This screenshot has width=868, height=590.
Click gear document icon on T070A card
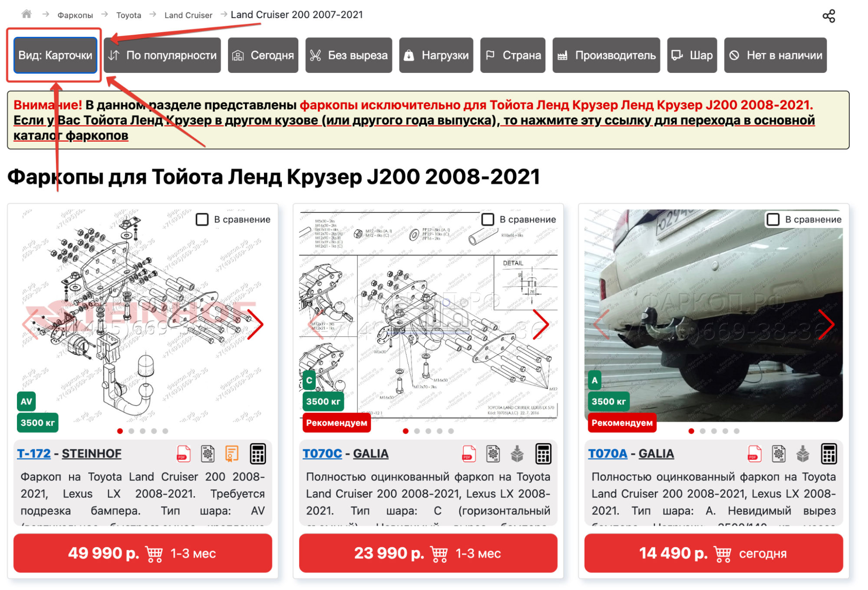pyautogui.click(x=779, y=454)
